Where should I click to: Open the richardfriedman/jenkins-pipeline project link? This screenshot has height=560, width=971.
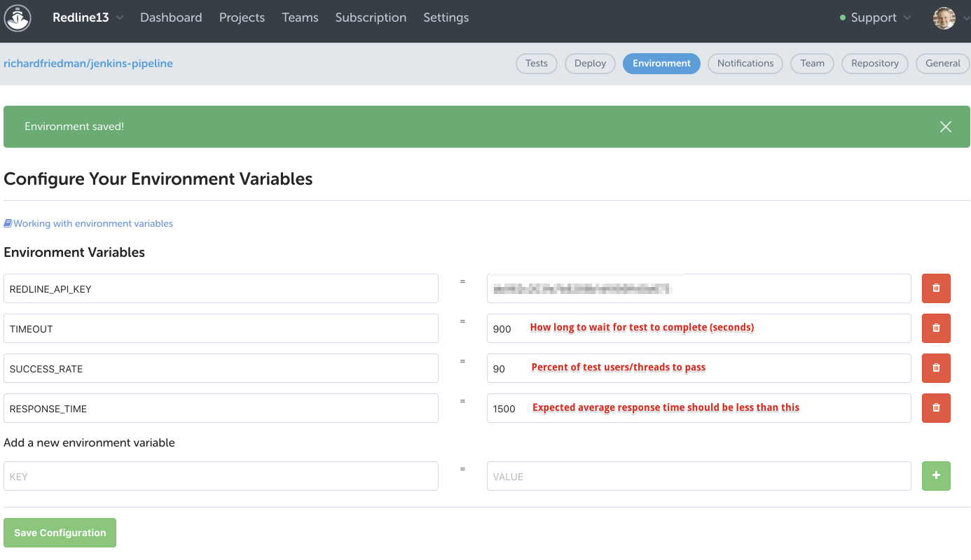tap(88, 63)
